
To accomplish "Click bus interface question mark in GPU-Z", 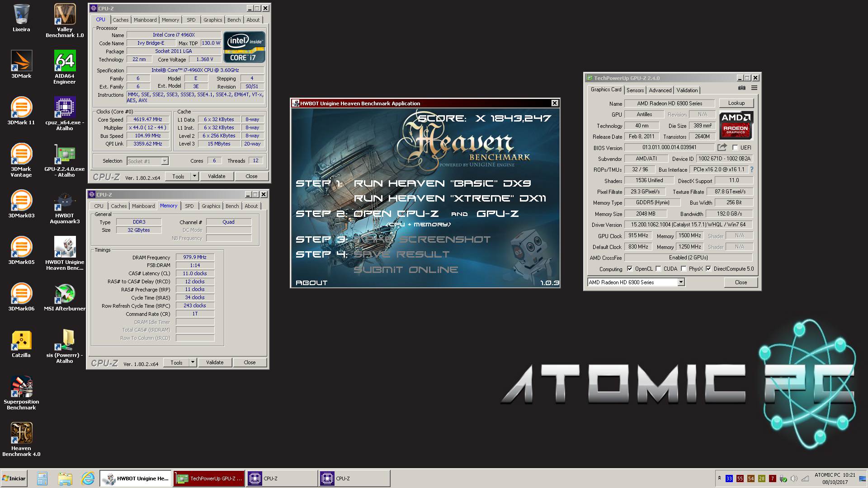I will (x=752, y=169).
